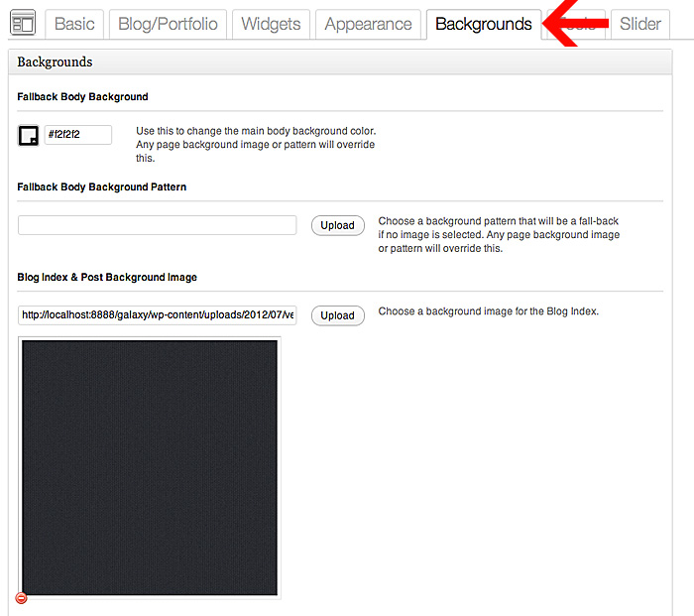This screenshot has width=694, height=616.
Task: Open the Fallback Body Background color picker swatch
Action: (29, 136)
